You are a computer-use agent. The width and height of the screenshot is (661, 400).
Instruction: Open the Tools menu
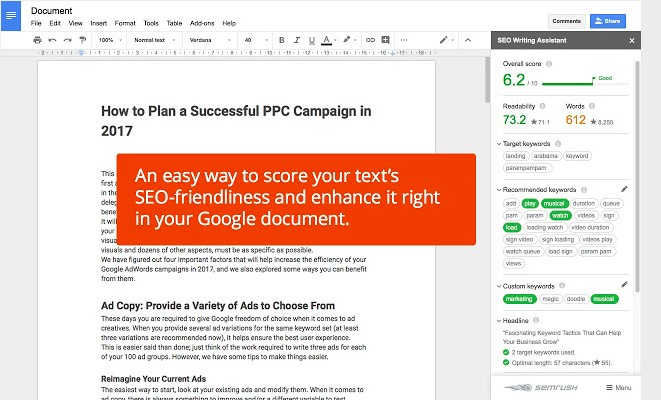pyautogui.click(x=151, y=23)
